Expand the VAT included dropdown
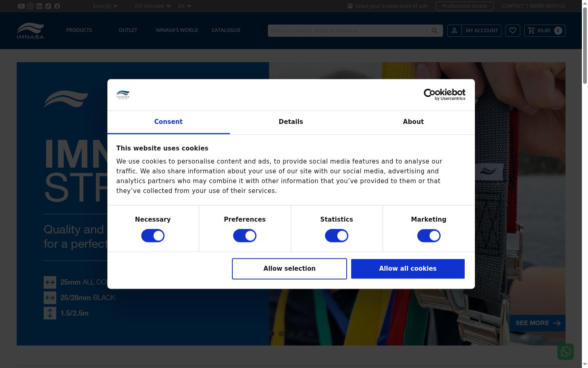Screen dimensions: 588x368 pyautogui.click(x=152, y=6)
